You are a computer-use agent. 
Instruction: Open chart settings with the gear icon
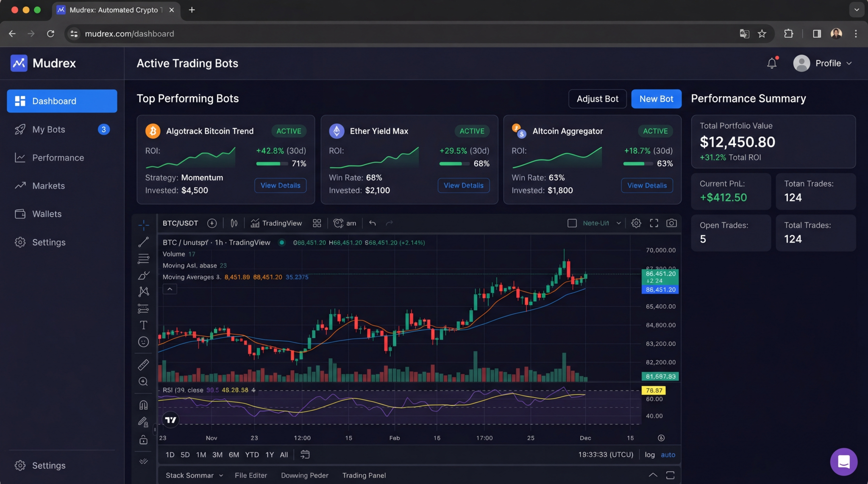[636, 223]
